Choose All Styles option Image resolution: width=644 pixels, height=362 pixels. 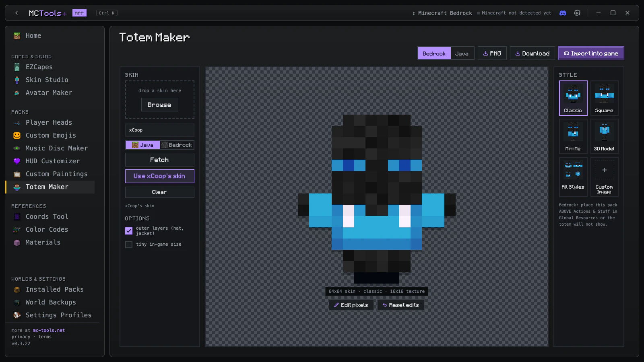pos(573,177)
